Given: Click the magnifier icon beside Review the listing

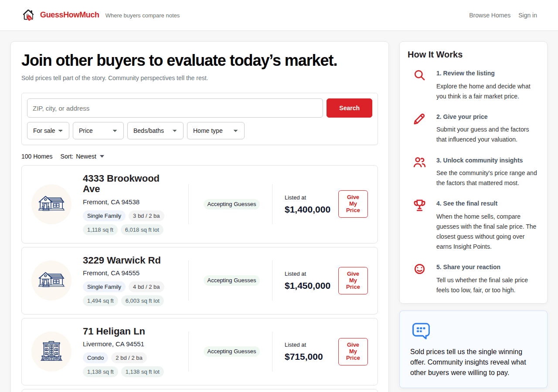Looking at the screenshot, I should (x=419, y=75).
